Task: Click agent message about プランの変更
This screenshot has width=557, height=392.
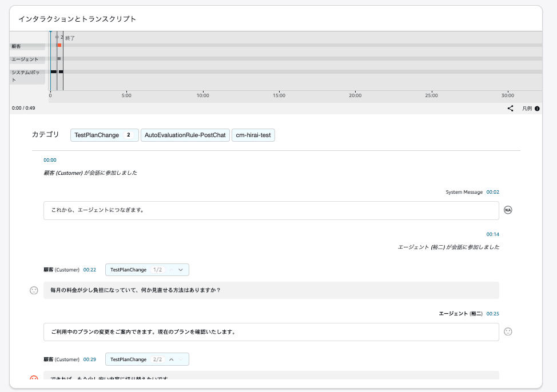Action: 272,332
